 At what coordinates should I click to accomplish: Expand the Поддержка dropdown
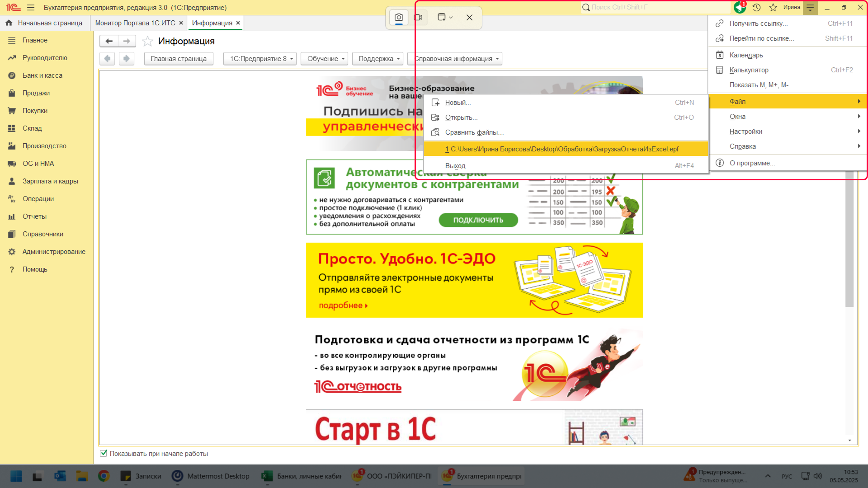(x=377, y=59)
